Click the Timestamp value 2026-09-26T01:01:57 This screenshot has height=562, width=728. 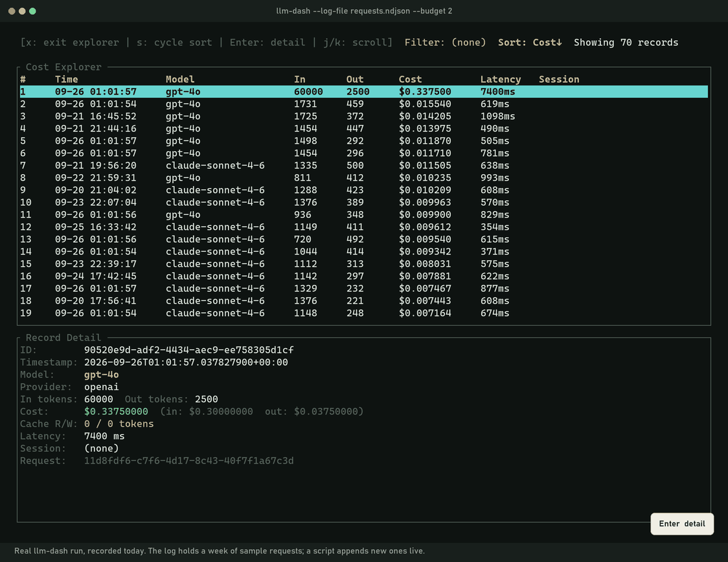pos(186,362)
